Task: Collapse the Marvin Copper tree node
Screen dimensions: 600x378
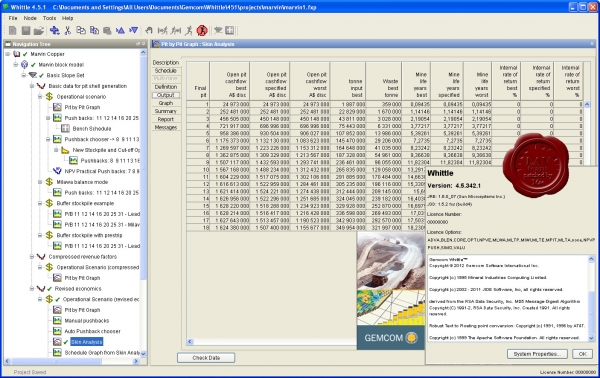Action: point(8,54)
